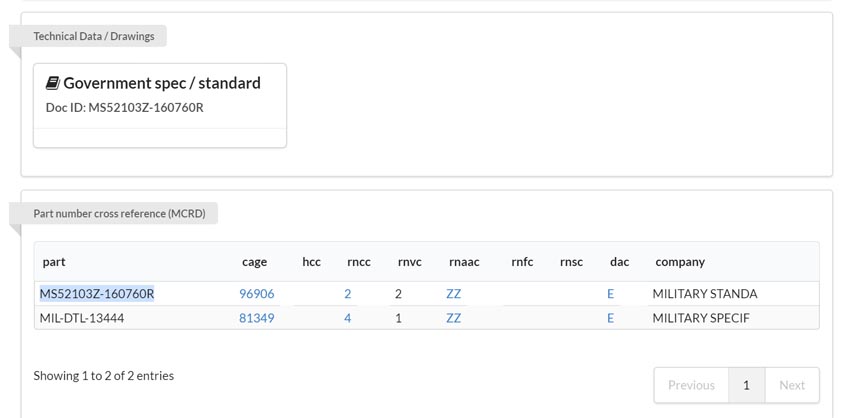The image size is (850, 418).
Task: Sort table by rnaac column header
Action: point(464,262)
